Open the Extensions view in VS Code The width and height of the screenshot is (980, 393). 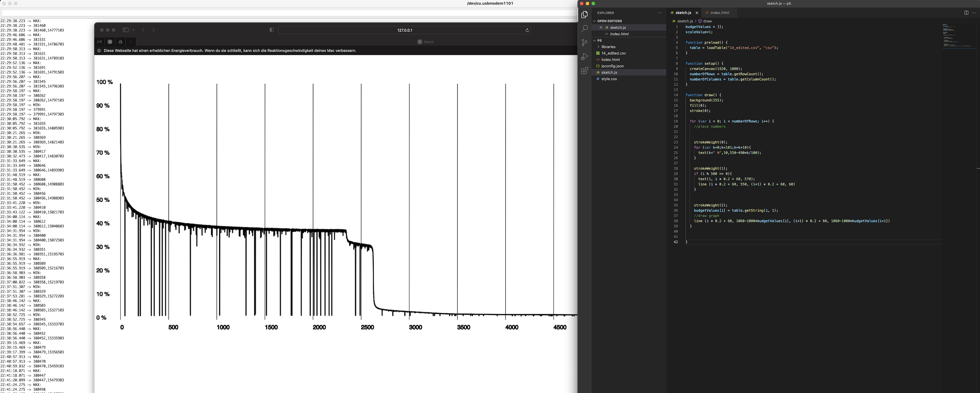pyautogui.click(x=584, y=71)
